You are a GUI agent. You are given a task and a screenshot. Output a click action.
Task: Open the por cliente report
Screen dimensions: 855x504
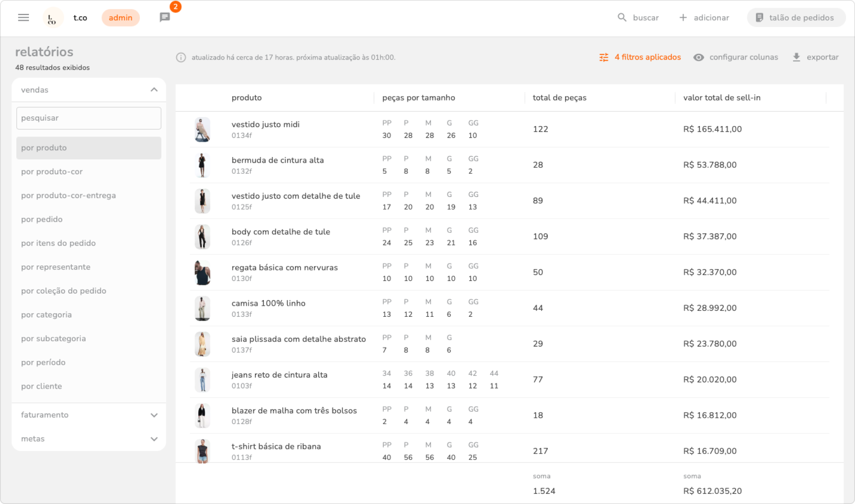41,386
